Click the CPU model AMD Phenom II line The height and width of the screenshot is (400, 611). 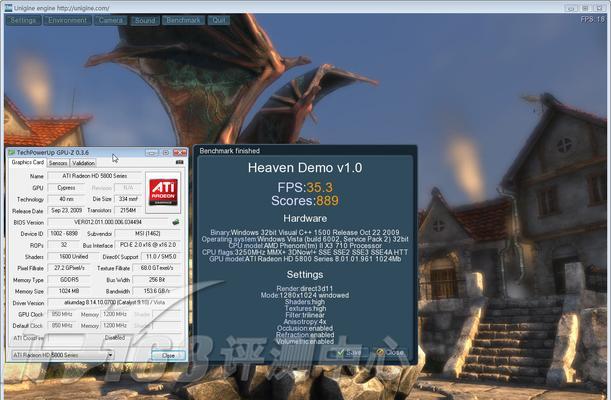click(x=305, y=246)
